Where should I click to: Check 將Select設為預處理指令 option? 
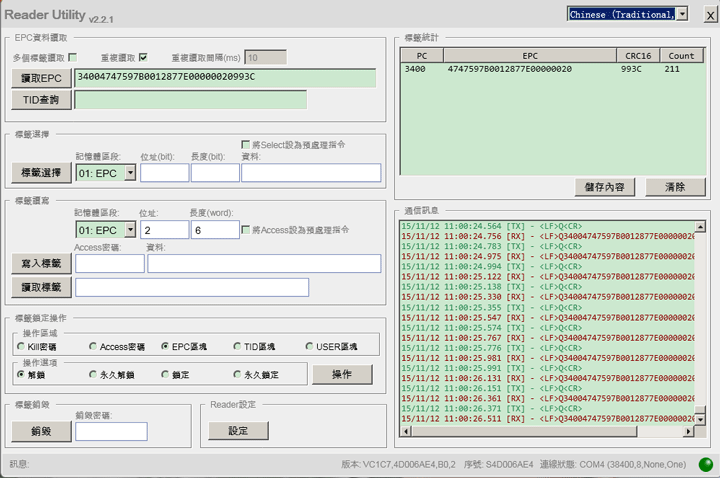pos(246,145)
